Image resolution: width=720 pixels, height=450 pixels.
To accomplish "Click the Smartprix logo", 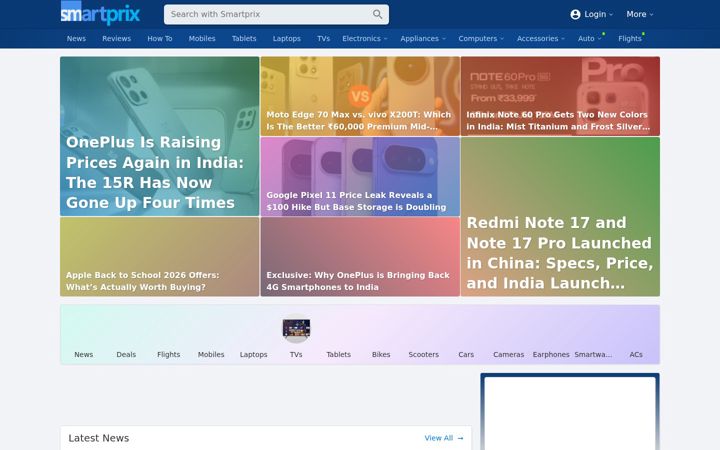I will pyautogui.click(x=100, y=13).
